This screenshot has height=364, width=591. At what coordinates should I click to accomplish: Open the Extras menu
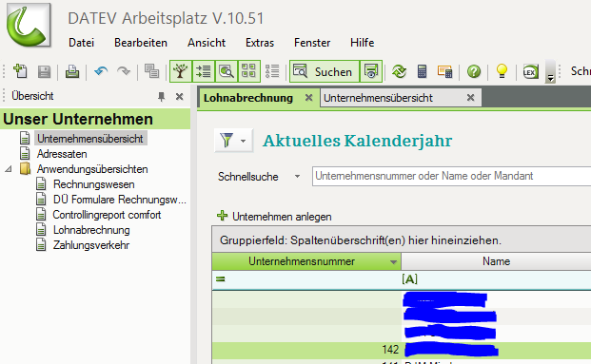click(x=260, y=43)
